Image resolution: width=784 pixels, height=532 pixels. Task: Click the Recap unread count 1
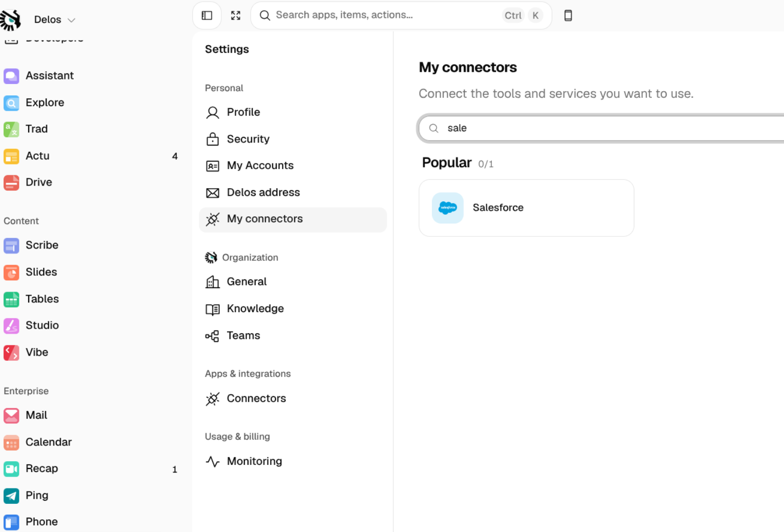click(x=175, y=469)
